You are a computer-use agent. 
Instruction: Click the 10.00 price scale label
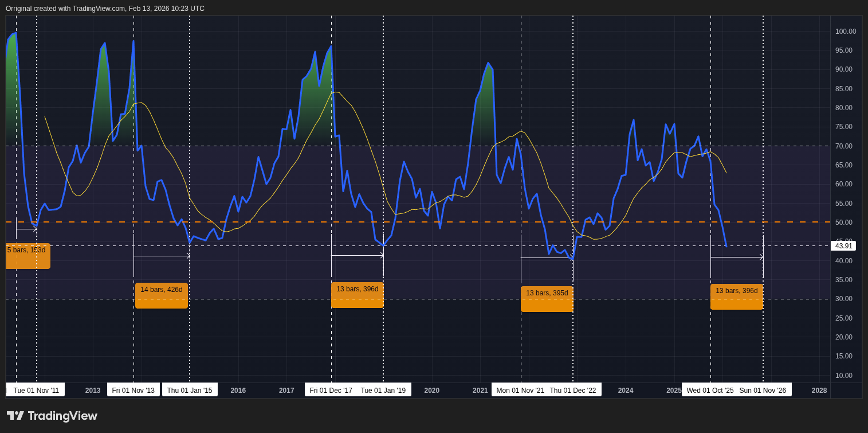tap(844, 376)
